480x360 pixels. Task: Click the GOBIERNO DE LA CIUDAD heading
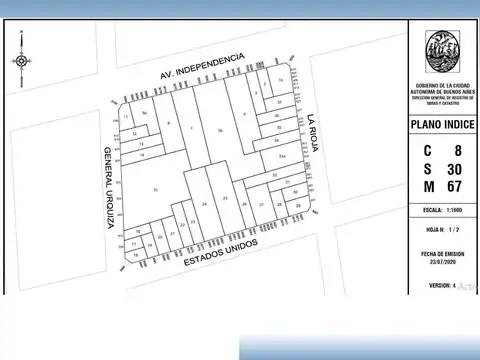(443, 85)
